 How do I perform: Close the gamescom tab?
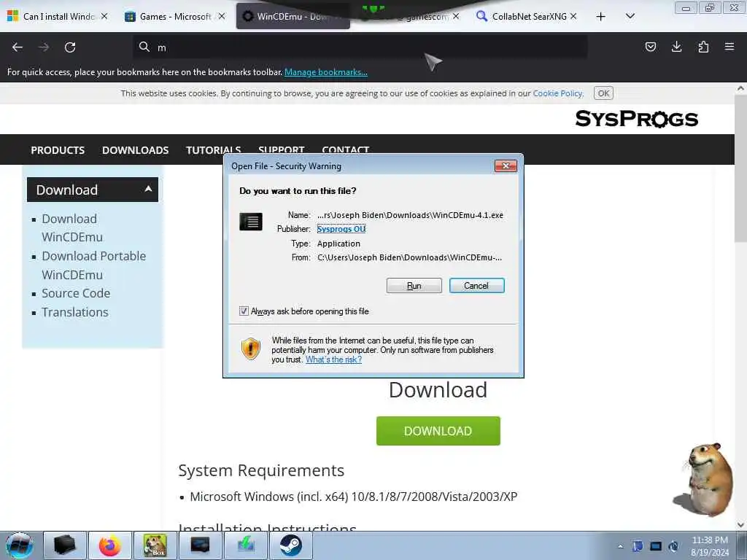(456, 16)
